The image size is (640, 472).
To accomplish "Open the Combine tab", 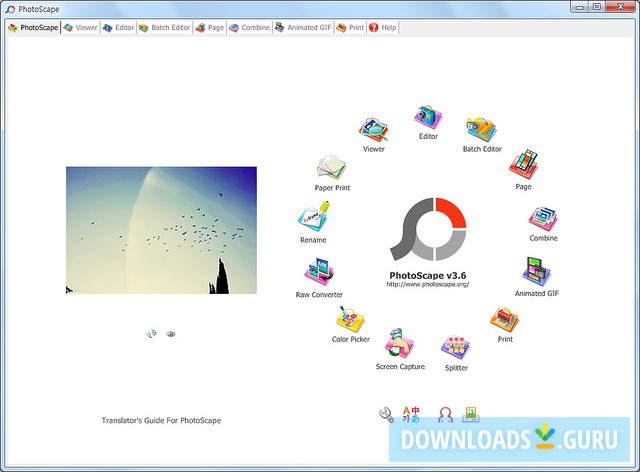I will pyautogui.click(x=249, y=28).
